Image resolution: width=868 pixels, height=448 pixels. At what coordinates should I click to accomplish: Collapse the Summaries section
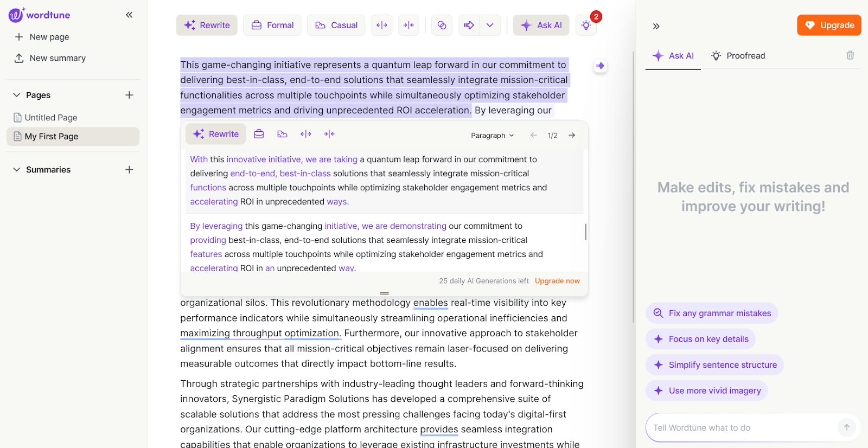pyautogui.click(x=17, y=170)
